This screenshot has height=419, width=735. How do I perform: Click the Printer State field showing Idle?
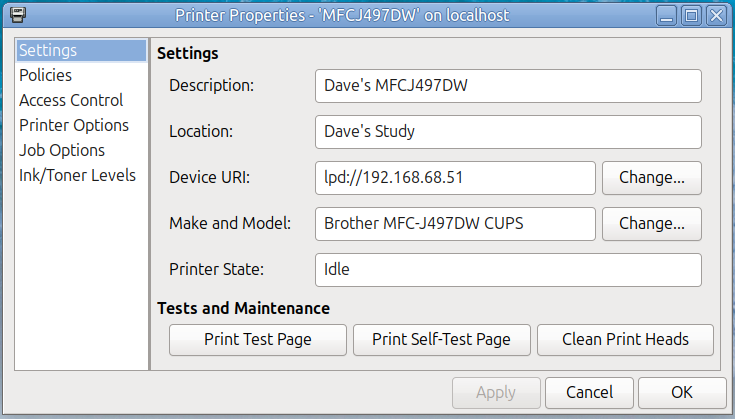coord(508,269)
